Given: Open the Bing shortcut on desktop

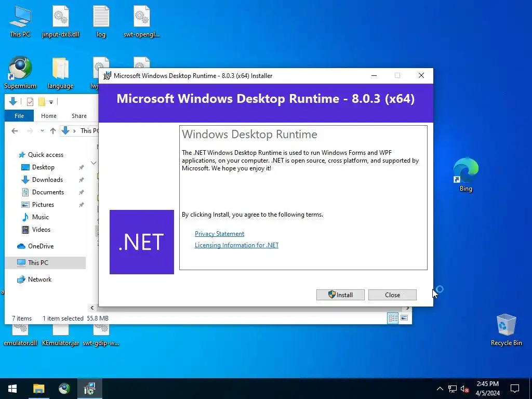Looking at the screenshot, I should tap(466, 175).
